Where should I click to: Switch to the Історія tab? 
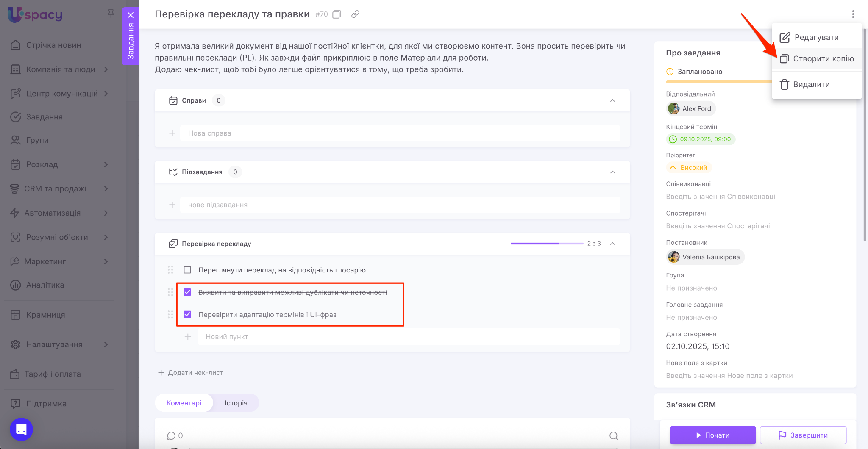[236, 403]
